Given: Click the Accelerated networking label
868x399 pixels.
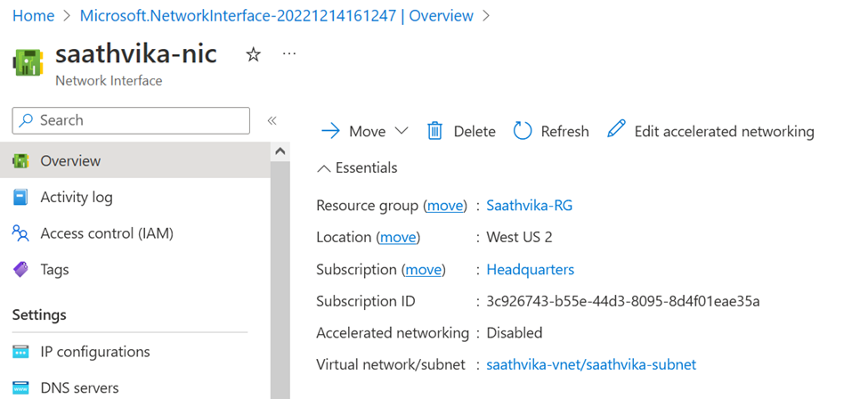Looking at the screenshot, I should pos(393,333).
